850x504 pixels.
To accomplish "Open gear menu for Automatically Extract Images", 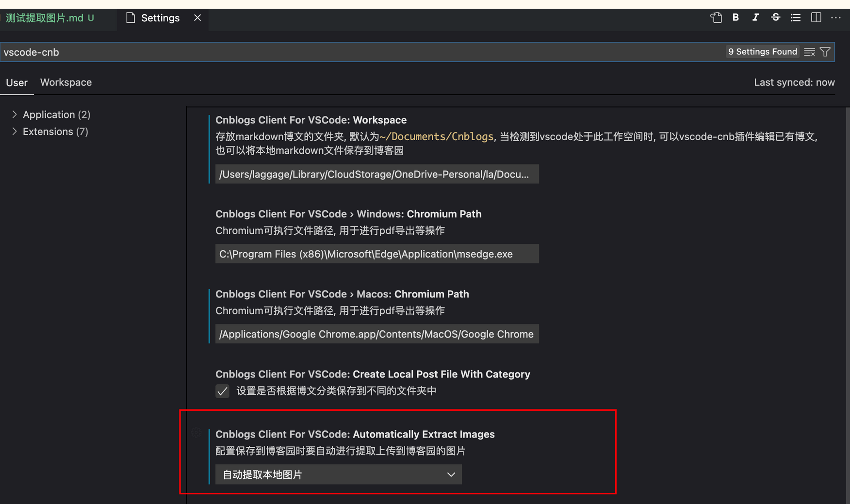I will click(196, 433).
